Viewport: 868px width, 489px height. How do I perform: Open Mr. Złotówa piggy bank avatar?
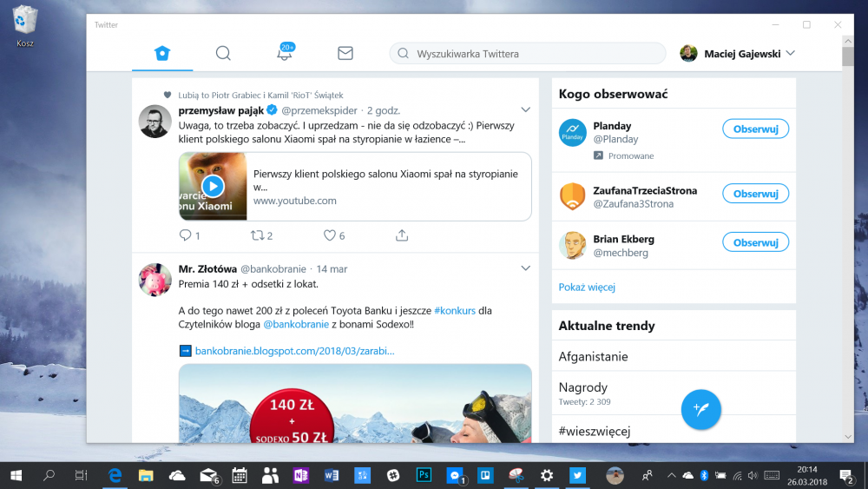pyautogui.click(x=155, y=280)
